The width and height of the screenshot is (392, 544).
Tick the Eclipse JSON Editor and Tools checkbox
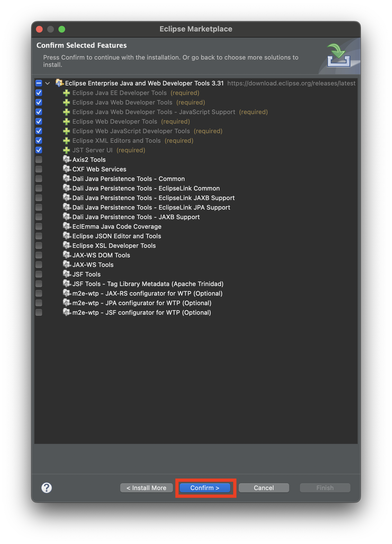[39, 236]
